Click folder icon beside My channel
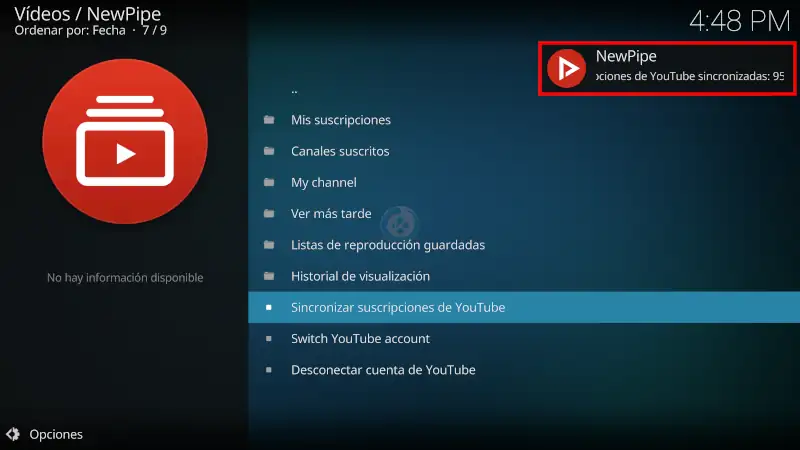 269,182
